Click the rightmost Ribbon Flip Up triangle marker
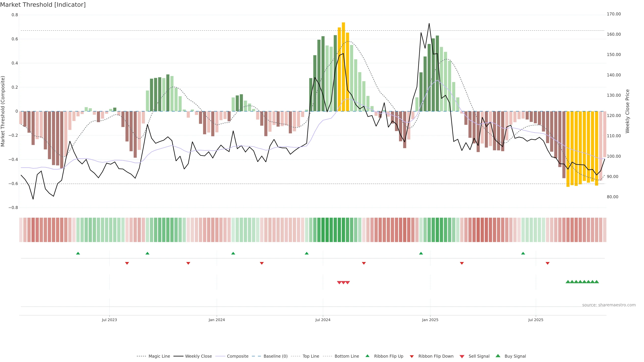644x362 pixels. point(523,253)
